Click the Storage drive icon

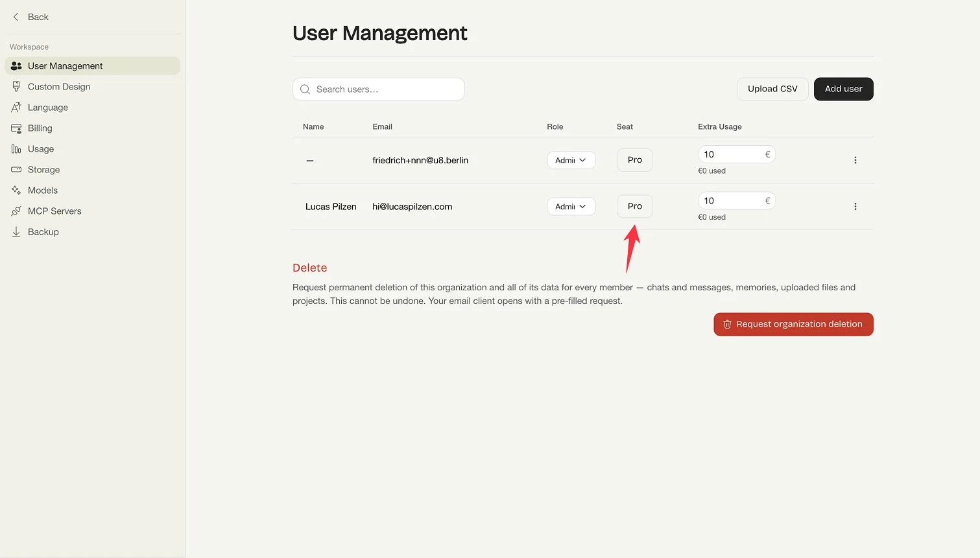tap(16, 170)
